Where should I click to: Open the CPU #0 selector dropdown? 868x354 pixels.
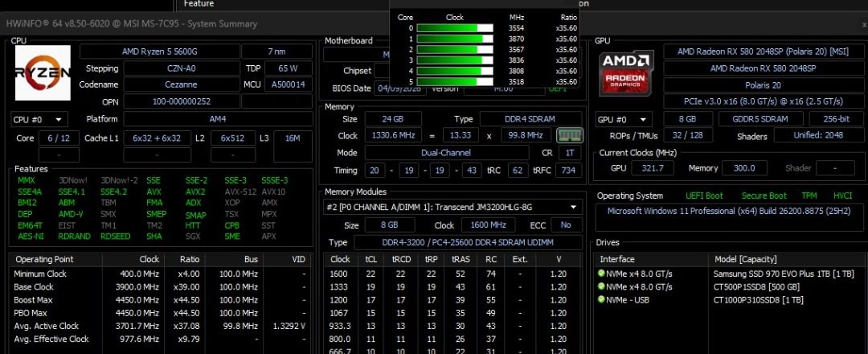(x=39, y=119)
